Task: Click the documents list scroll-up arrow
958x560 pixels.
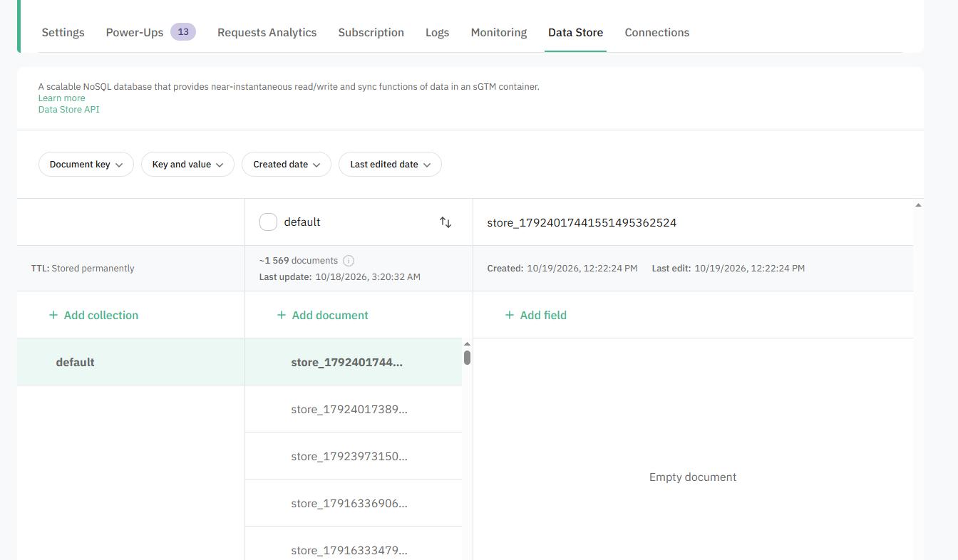Action: [x=467, y=344]
